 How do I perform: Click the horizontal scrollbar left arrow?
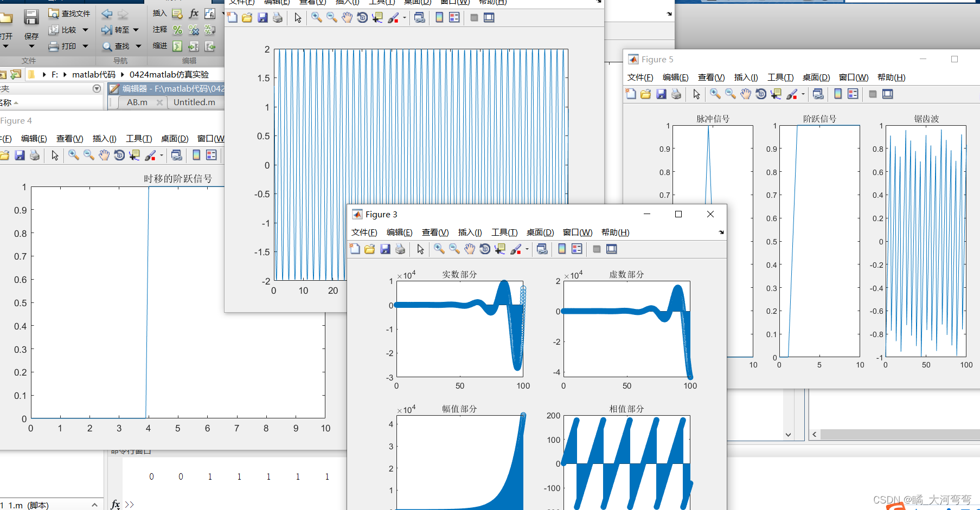pos(814,434)
